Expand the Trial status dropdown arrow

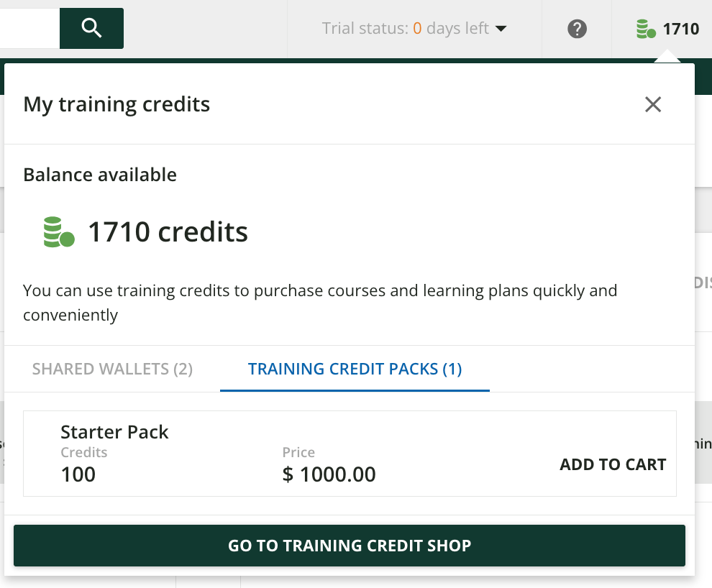click(x=502, y=29)
